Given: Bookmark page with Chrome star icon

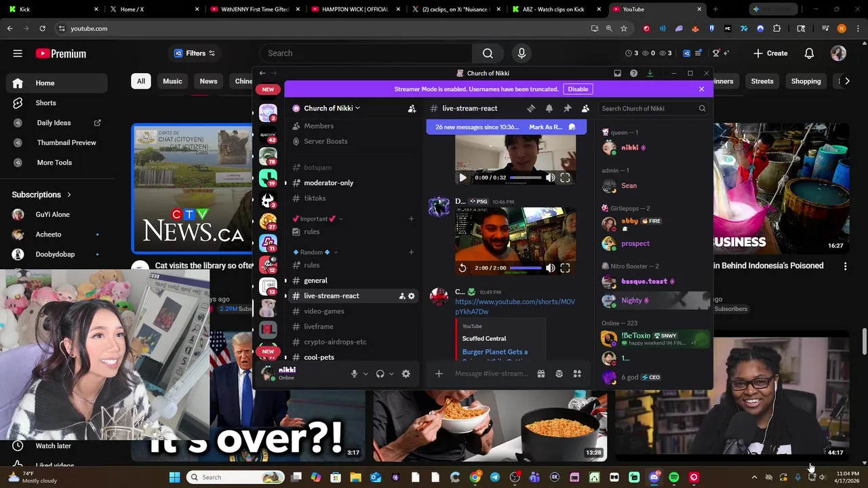Looking at the screenshot, I should (x=624, y=28).
